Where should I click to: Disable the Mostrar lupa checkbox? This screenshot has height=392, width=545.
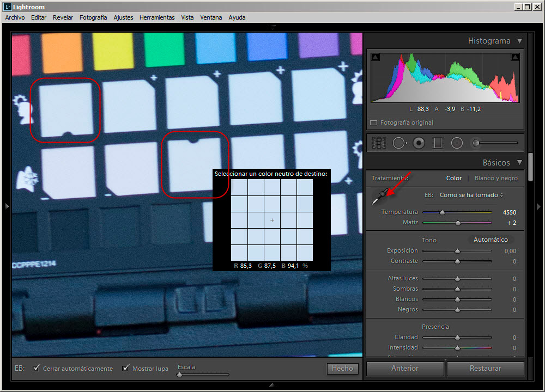126,369
